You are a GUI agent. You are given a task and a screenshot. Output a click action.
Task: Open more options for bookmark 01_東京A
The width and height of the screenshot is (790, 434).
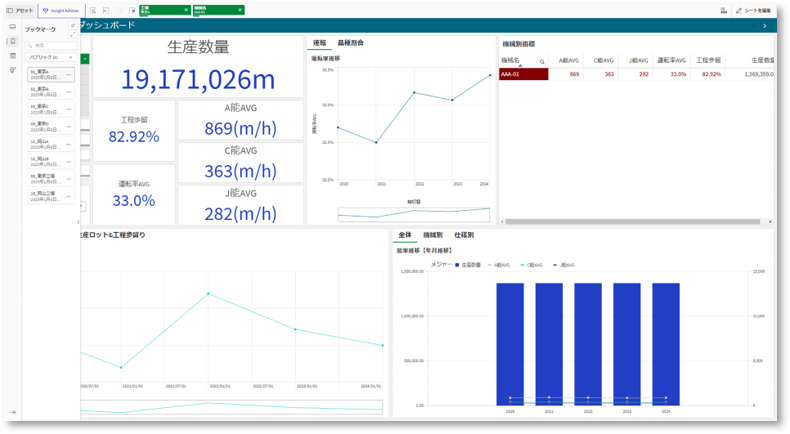[69, 75]
